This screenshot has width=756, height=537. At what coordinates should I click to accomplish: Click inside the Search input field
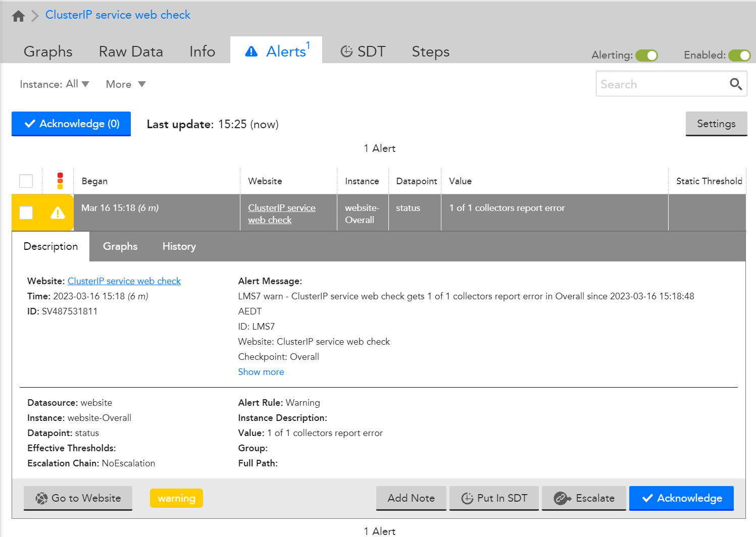[x=657, y=84]
